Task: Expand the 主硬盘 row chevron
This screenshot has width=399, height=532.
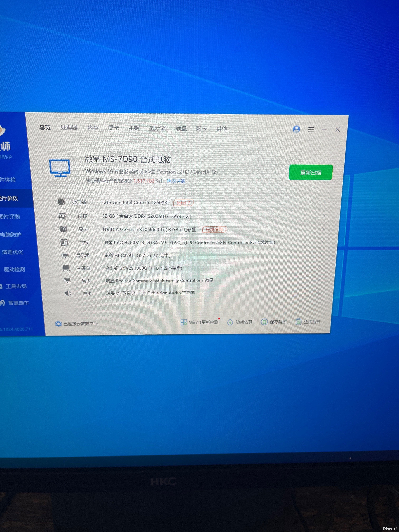Action: (320, 267)
